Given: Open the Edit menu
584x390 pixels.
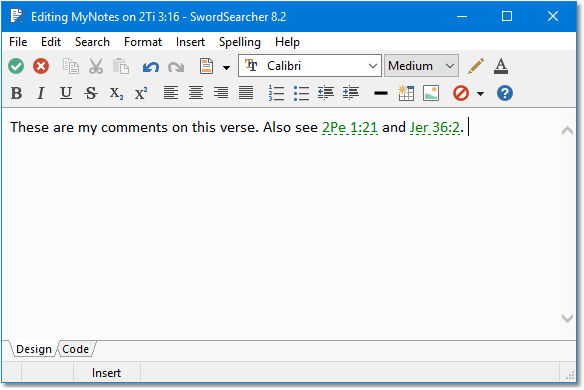Looking at the screenshot, I should coord(51,42).
